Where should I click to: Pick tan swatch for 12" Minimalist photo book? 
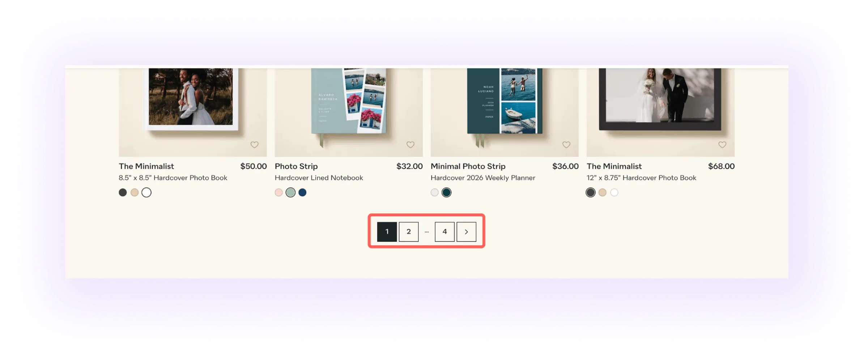[603, 192]
